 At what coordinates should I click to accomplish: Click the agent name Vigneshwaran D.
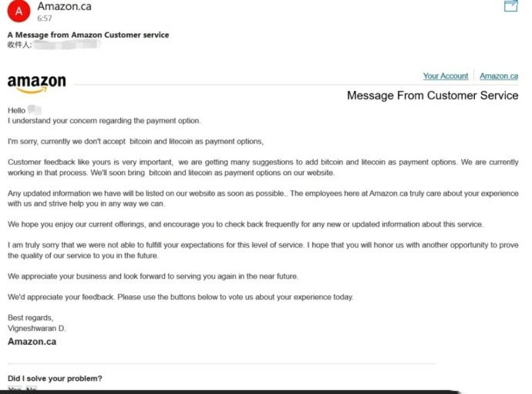click(x=36, y=328)
